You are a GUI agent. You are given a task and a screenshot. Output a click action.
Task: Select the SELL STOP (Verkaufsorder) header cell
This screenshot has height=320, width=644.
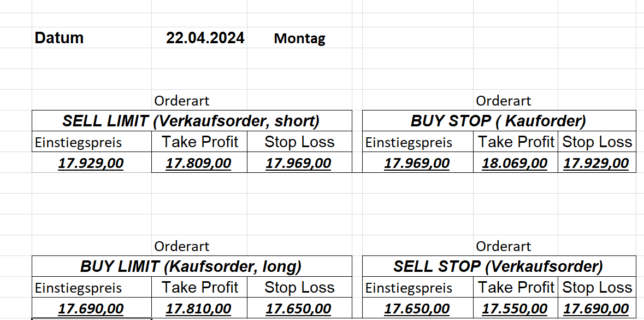pyautogui.click(x=498, y=266)
